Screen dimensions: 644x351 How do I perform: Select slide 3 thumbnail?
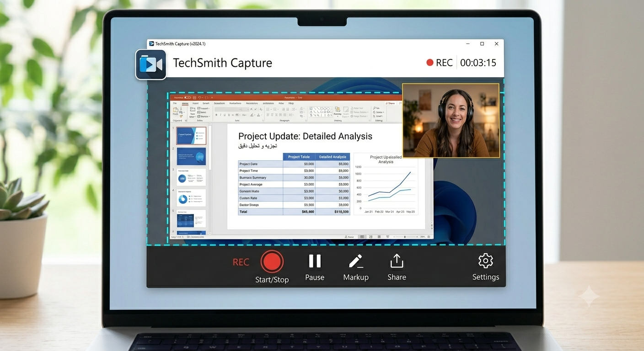click(191, 177)
